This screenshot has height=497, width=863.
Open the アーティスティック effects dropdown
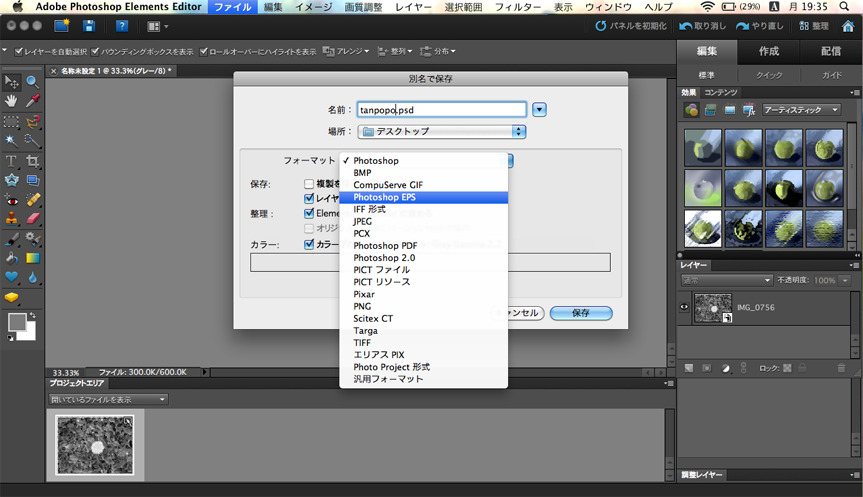(x=801, y=109)
